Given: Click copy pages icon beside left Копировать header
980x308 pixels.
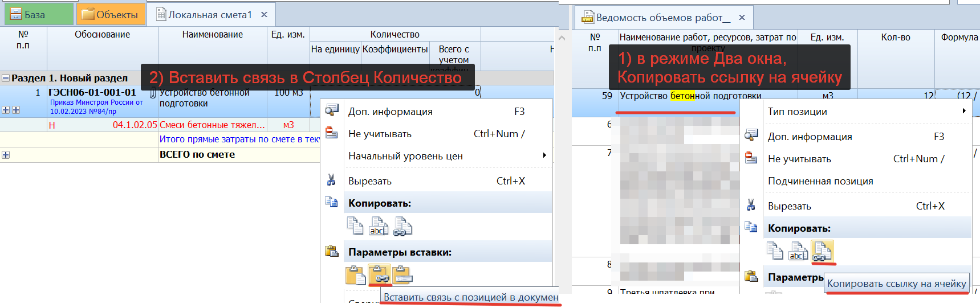Looking at the screenshot, I should pos(331,202).
